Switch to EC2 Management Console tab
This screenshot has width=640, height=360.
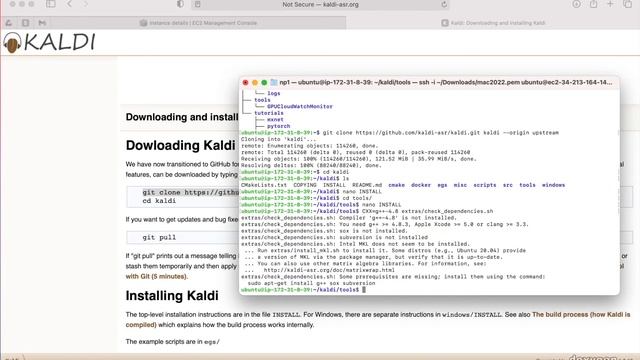(198, 23)
